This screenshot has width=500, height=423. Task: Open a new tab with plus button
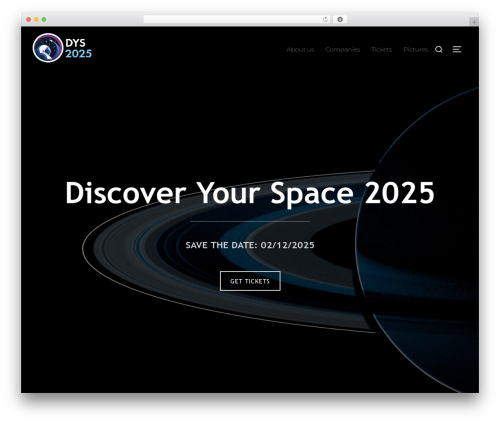[x=474, y=22]
